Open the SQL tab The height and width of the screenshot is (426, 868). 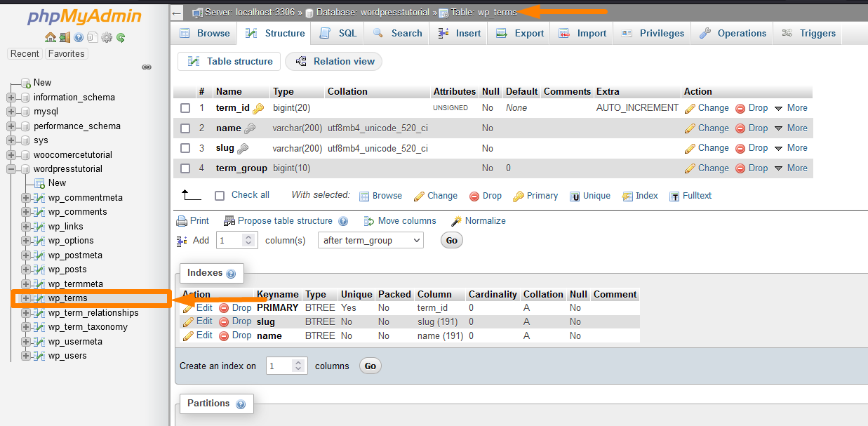tap(338, 33)
